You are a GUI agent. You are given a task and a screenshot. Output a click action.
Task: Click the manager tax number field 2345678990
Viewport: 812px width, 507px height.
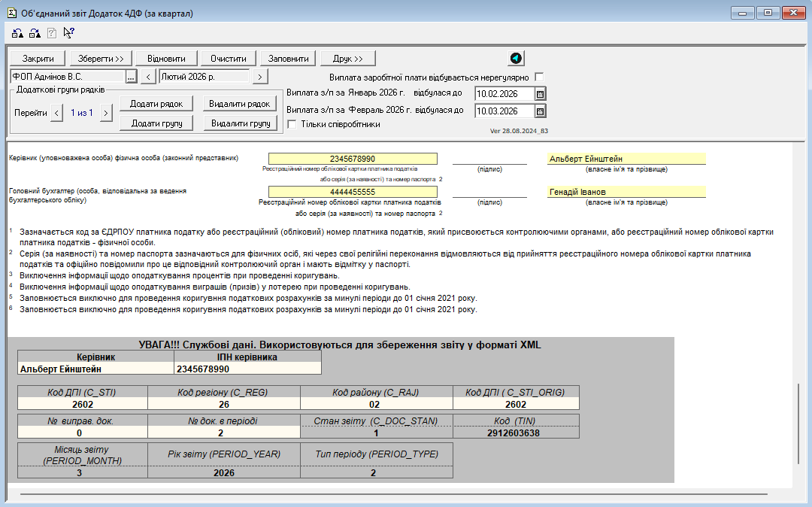coord(353,159)
